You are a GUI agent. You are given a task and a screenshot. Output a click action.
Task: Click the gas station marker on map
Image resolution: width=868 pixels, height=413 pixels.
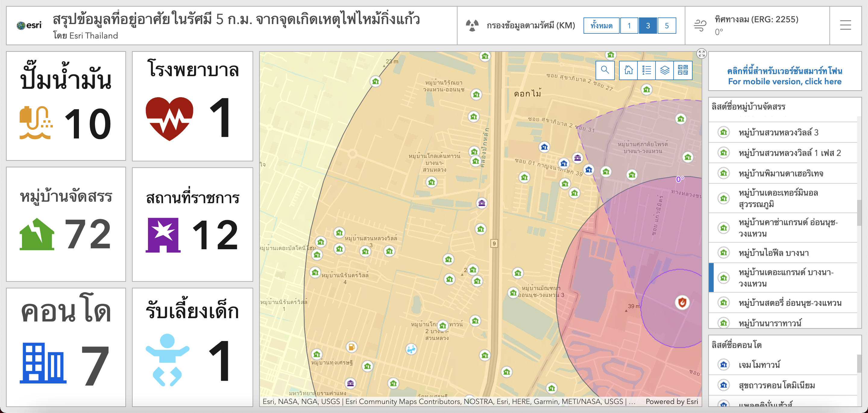[351, 347]
